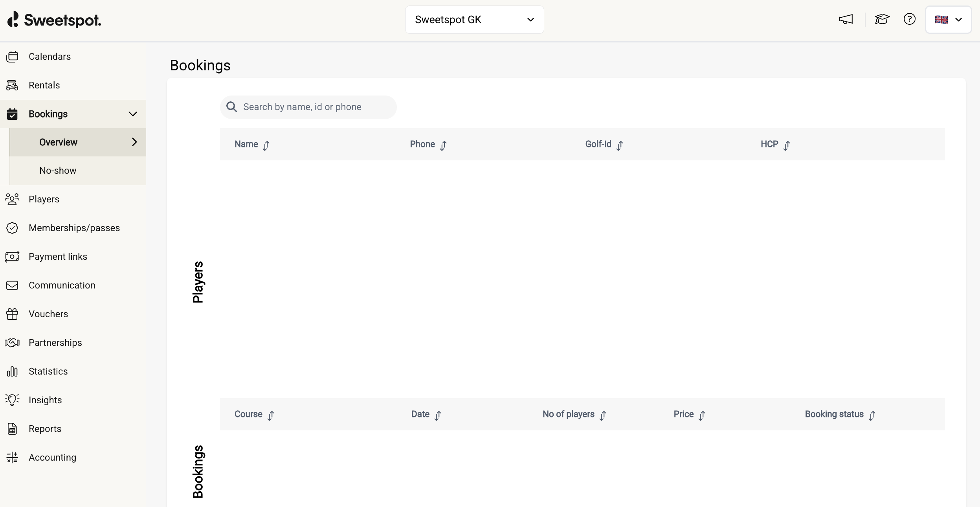Click the Partnerships handshake icon
Viewport: 980px width, 507px height.
point(12,343)
